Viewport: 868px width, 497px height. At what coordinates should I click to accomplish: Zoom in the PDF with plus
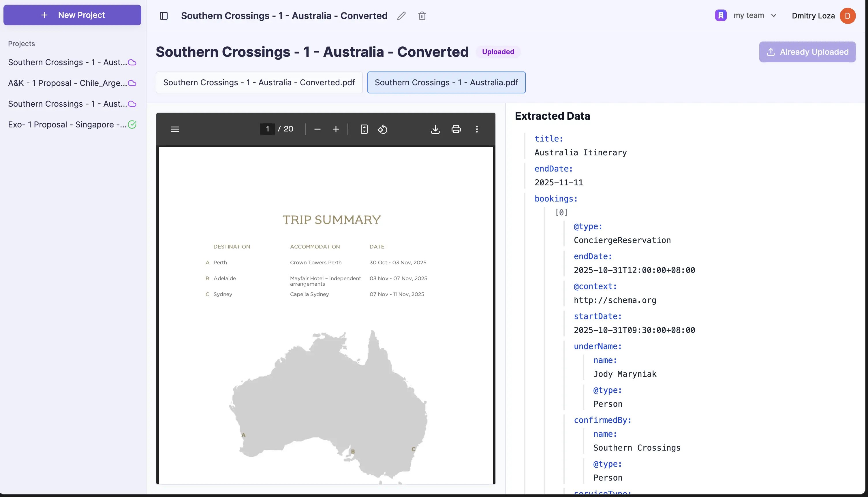(336, 129)
